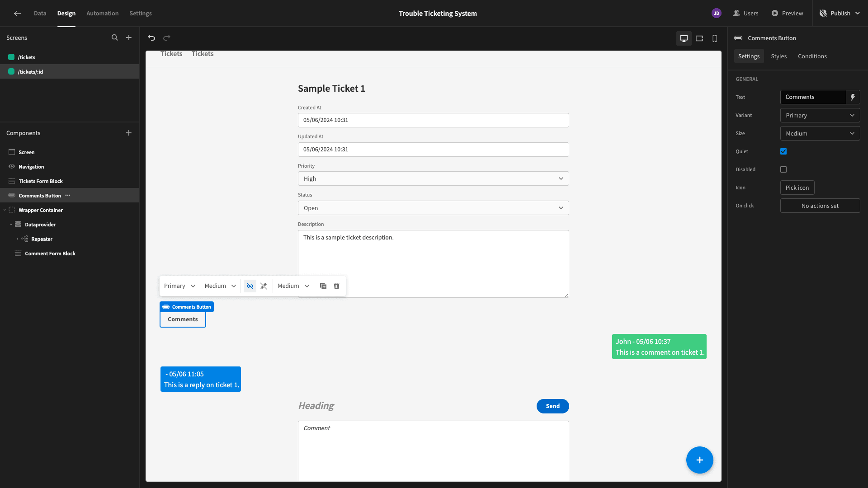Toggle quiet eye icon in floating toolbar
The width and height of the screenshot is (868, 488).
250,286
